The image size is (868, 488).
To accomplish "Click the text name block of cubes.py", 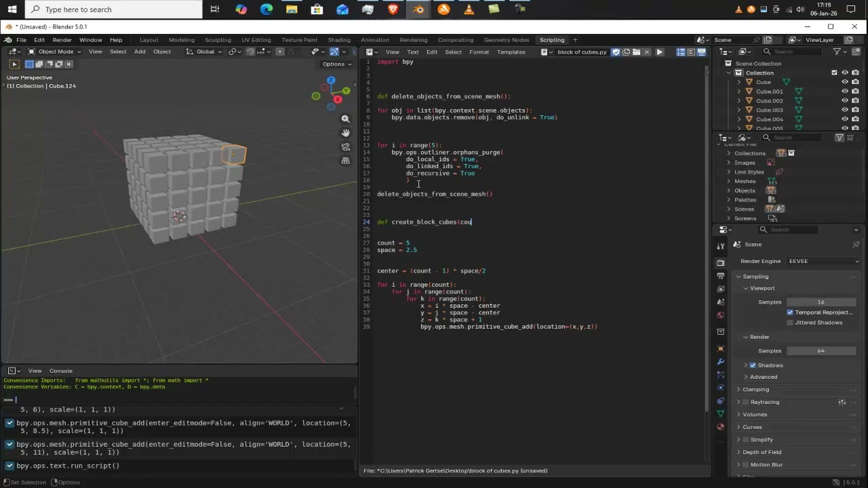I will (x=582, y=52).
